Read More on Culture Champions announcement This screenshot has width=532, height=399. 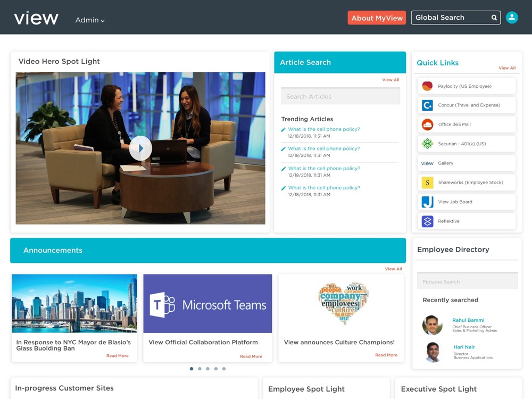(x=386, y=355)
